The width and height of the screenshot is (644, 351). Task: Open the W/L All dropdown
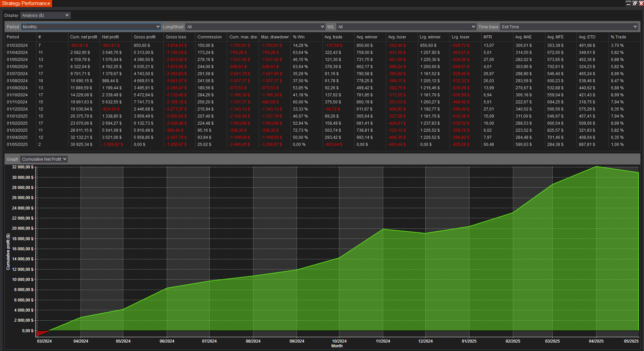click(x=406, y=27)
